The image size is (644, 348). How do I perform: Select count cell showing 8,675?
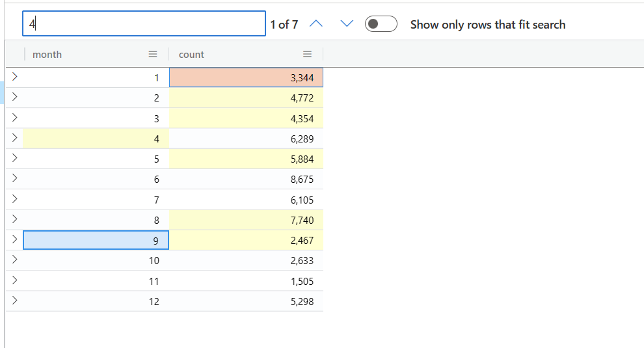coord(246,179)
